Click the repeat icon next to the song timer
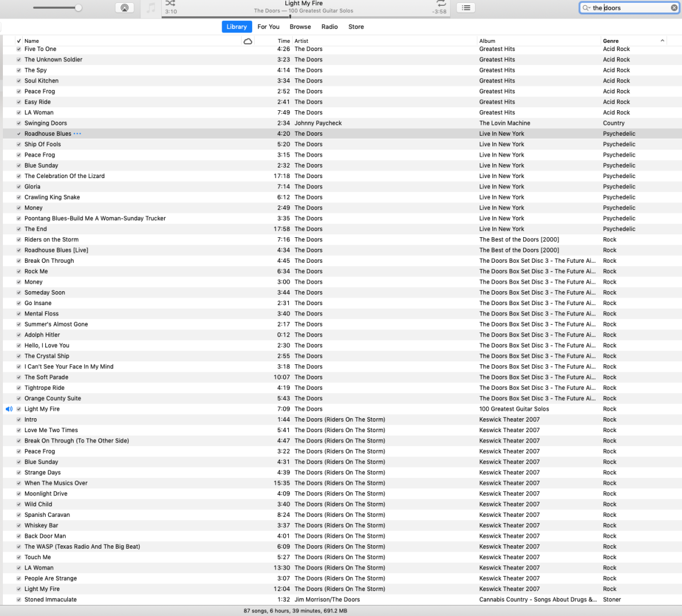Screen dimensions: 682x616 coord(441,3)
